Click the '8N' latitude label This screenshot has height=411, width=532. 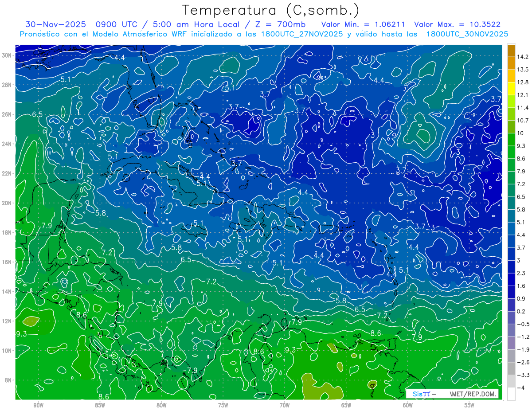tap(8, 380)
